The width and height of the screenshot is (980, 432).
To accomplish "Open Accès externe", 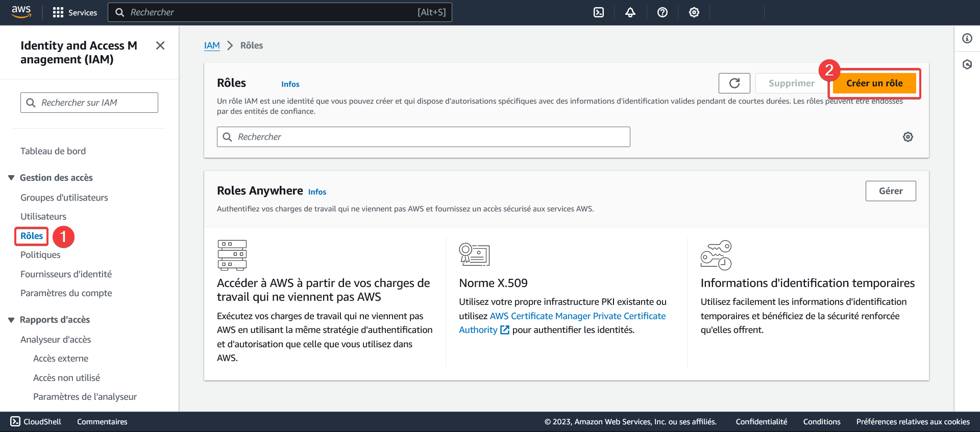I will point(61,358).
